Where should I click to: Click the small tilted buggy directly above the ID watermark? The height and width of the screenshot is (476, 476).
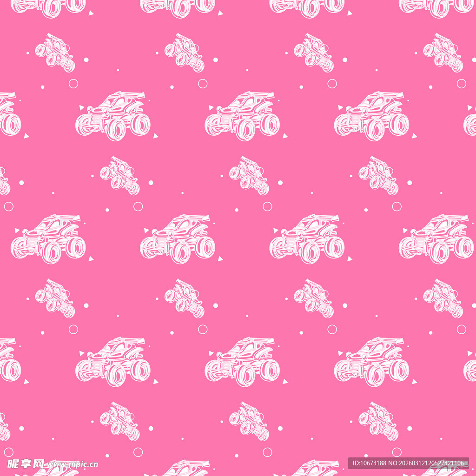[378, 421]
